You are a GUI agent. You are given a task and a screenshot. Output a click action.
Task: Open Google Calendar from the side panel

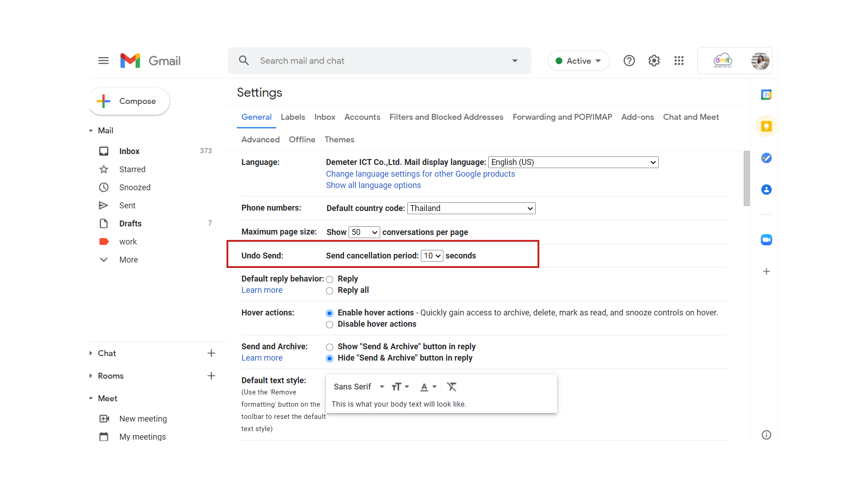point(766,94)
